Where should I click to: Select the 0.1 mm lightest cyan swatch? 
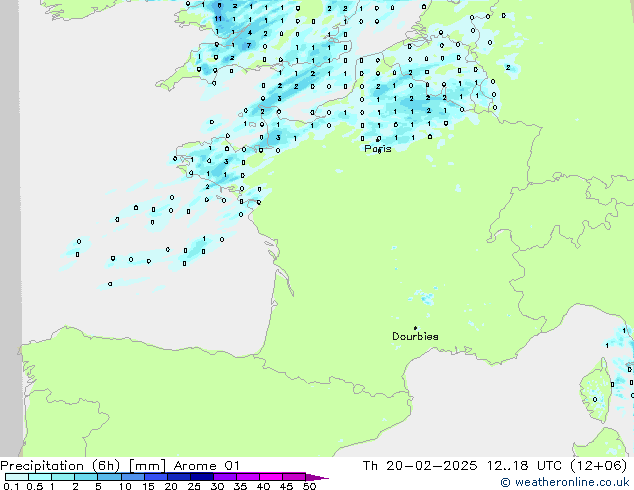click(17, 477)
